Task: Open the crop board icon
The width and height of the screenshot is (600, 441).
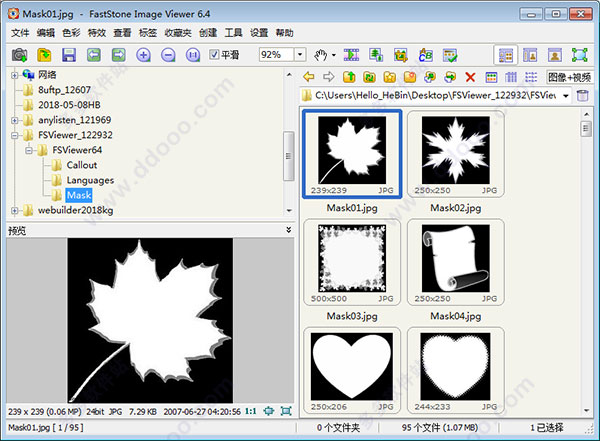Action: tap(401, 55)
